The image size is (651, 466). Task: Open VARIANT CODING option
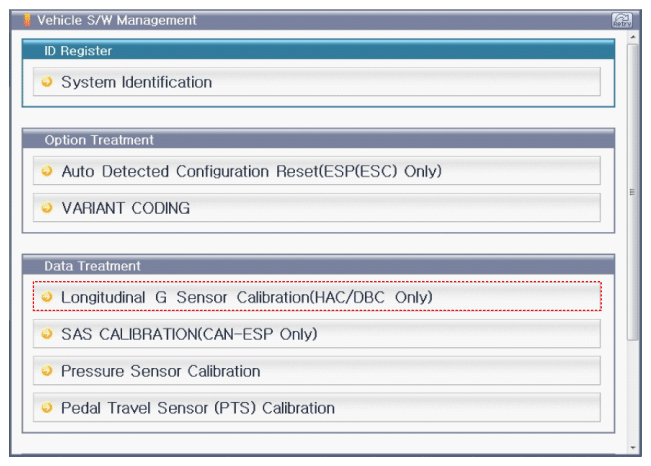tap(317, 208)
